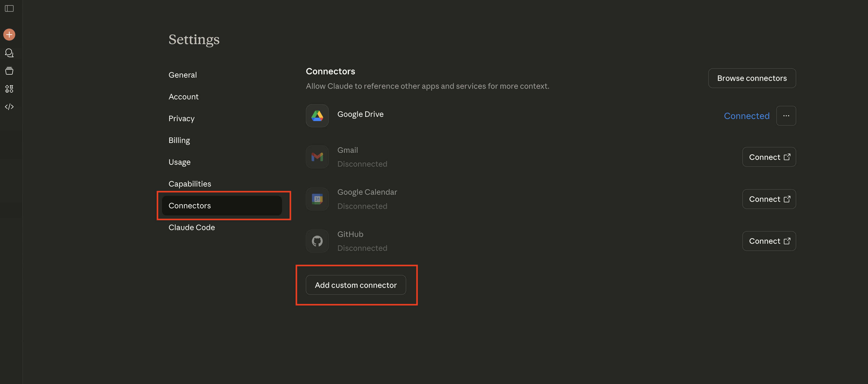Open the Billing settings section

click(179, 140)
